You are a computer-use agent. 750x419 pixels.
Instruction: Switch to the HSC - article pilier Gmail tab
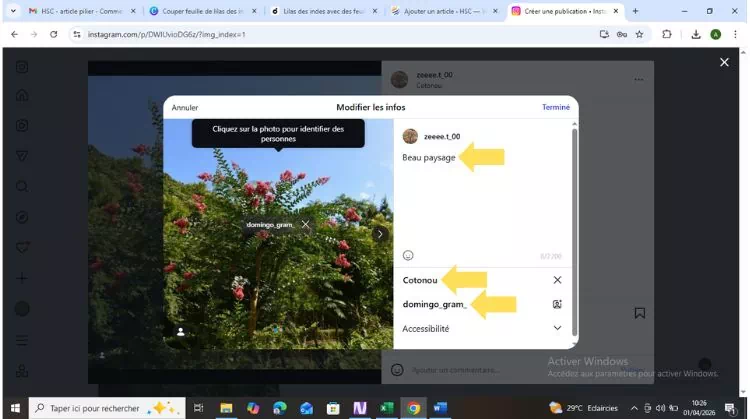(x=81, y=11)
